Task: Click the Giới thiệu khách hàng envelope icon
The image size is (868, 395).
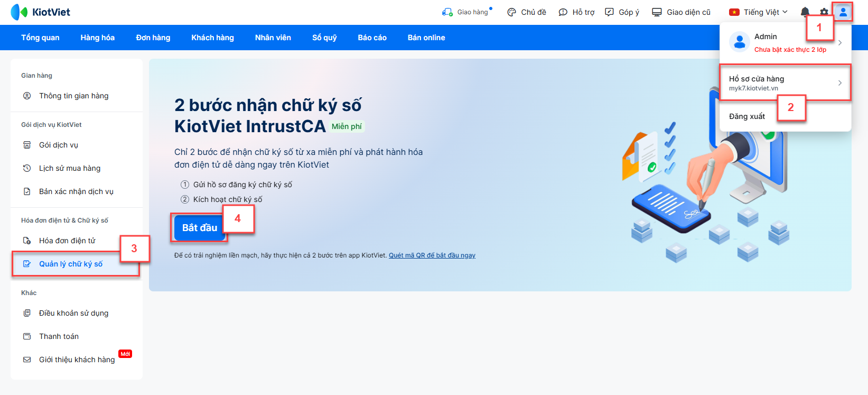Action: [27, 360]
